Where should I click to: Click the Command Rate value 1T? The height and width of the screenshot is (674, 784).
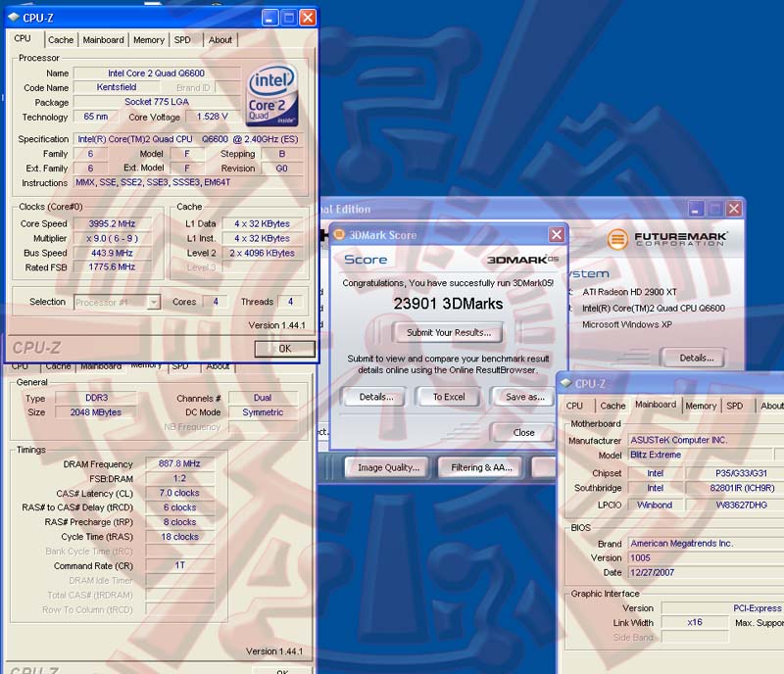[179, 565]
